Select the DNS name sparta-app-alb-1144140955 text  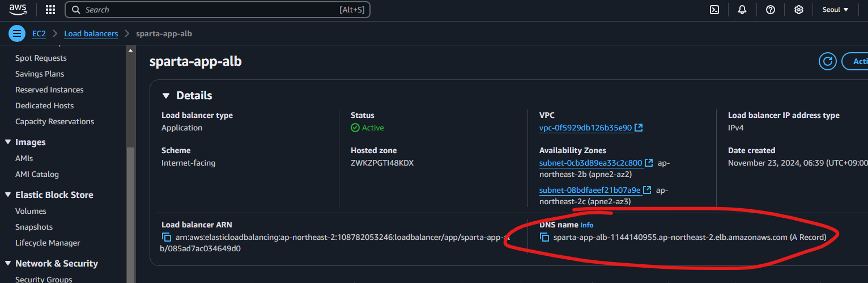[x=690, y=237]
